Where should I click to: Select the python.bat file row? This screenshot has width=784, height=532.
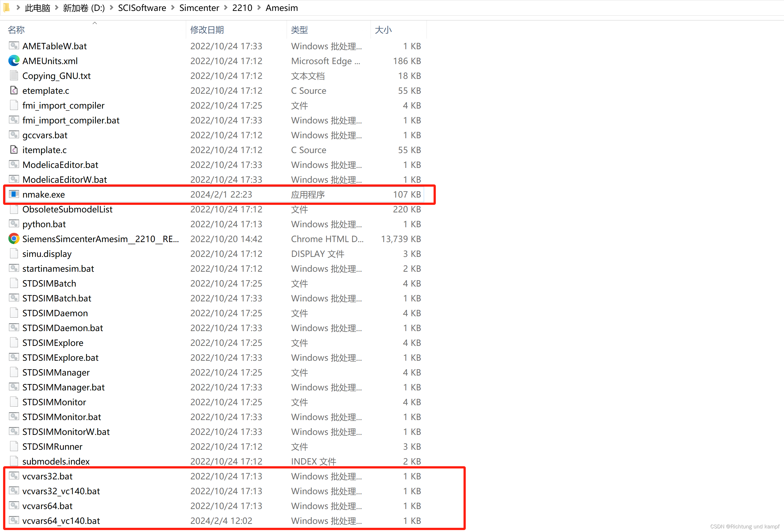coord(44,224)
